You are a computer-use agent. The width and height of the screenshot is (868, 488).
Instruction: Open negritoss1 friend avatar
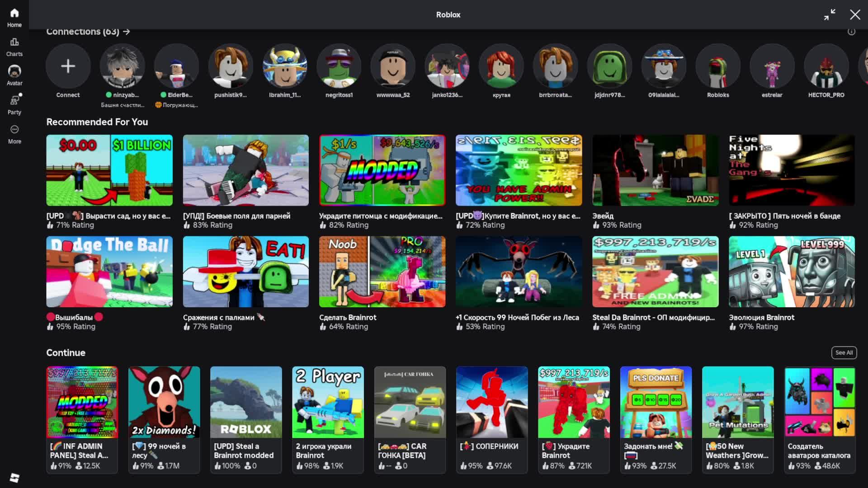339,66
